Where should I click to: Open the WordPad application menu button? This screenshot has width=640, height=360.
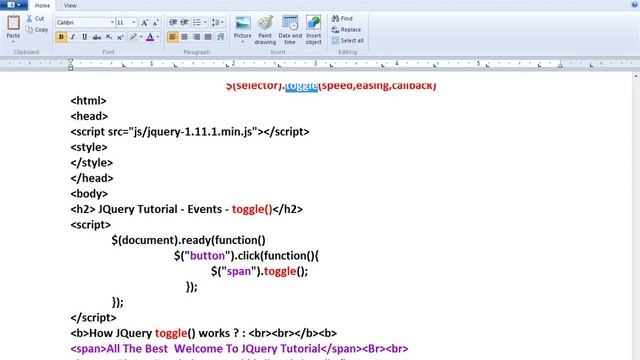[x=13, y=5]
